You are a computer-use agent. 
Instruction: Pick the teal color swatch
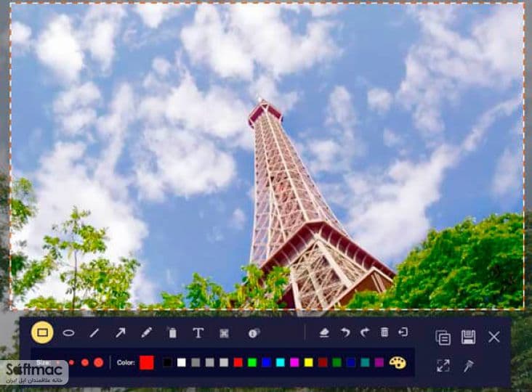click(365, 363)
